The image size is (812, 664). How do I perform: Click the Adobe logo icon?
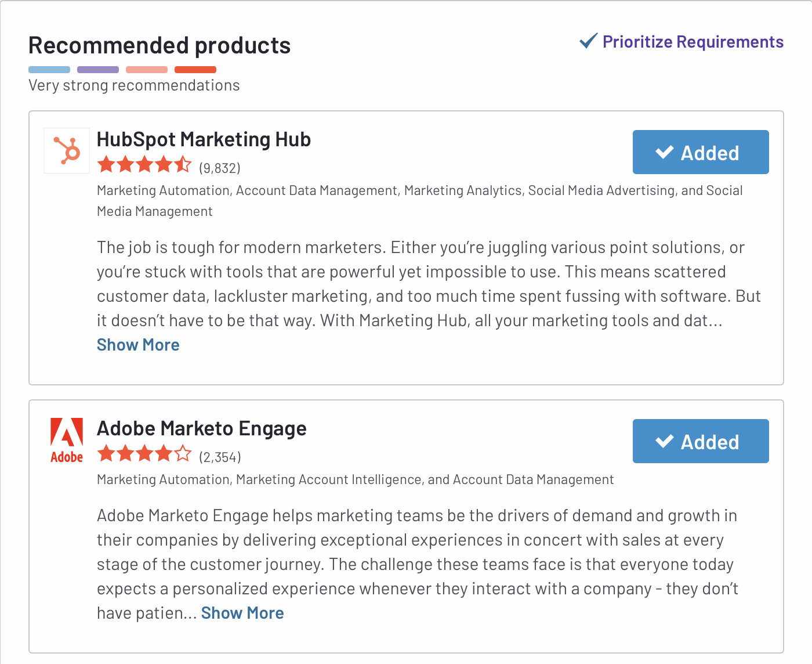[67, 440]
